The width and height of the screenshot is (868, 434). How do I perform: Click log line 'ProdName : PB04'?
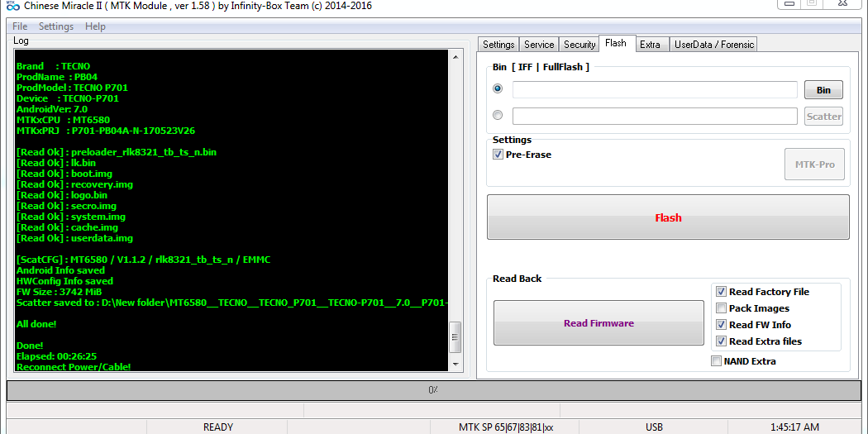[x=57, y=77]
